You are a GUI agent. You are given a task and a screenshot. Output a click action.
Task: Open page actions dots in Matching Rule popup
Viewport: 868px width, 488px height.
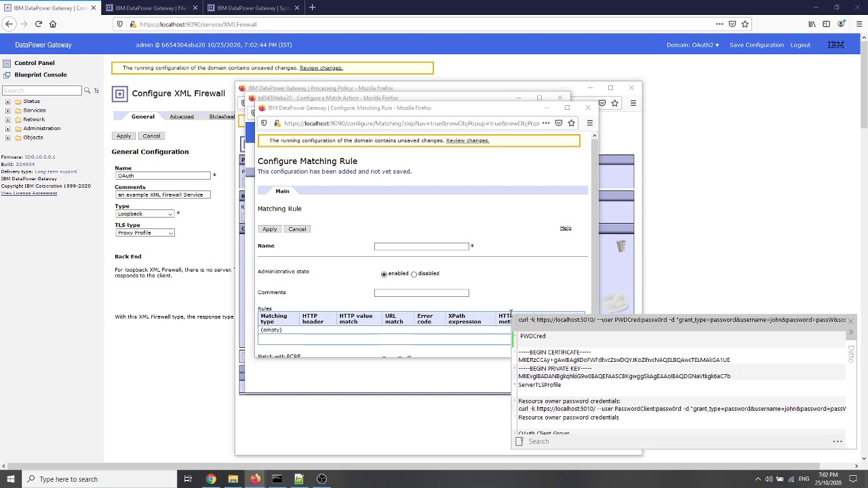coord(546,123)
